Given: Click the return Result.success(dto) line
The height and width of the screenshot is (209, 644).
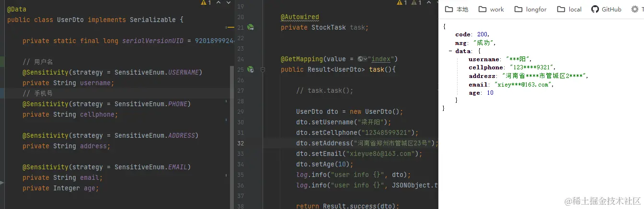Looking at the screenshot, I should (x=348, y=206).
